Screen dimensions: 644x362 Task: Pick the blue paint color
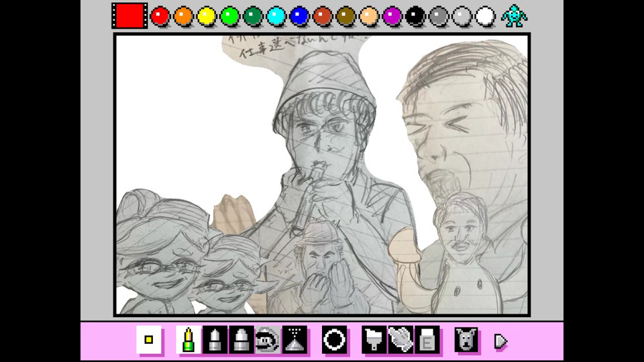click(299, 17)
